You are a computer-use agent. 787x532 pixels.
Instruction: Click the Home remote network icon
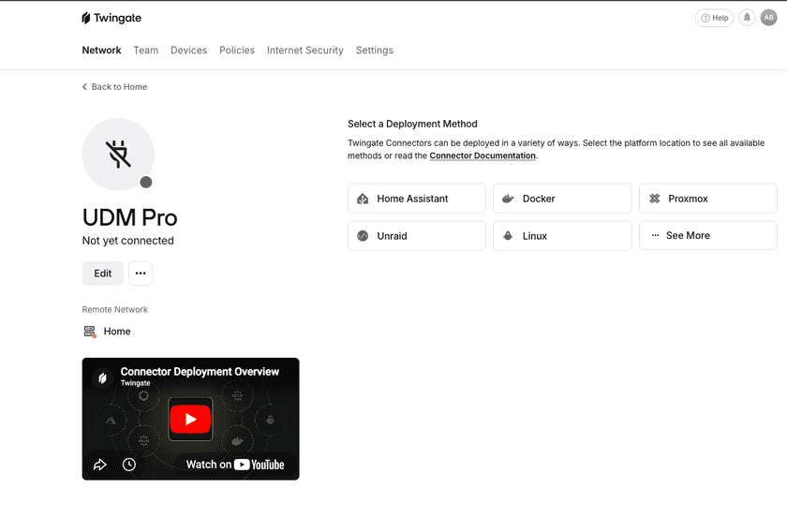point(90,332)
